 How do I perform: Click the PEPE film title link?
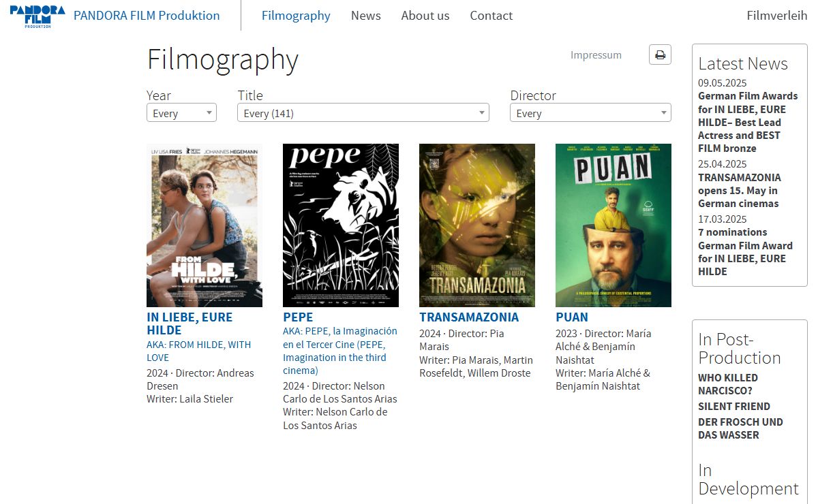298,317
